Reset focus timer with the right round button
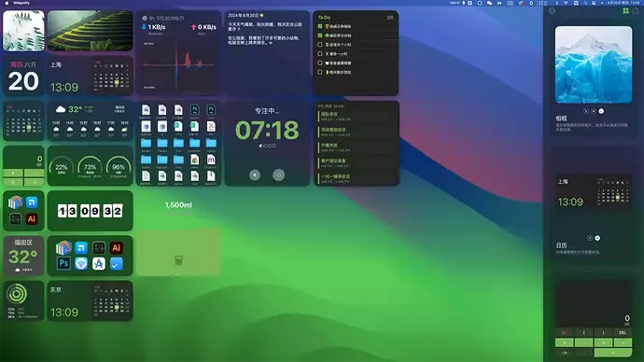 pyautogui.click(x=278, y=174)
